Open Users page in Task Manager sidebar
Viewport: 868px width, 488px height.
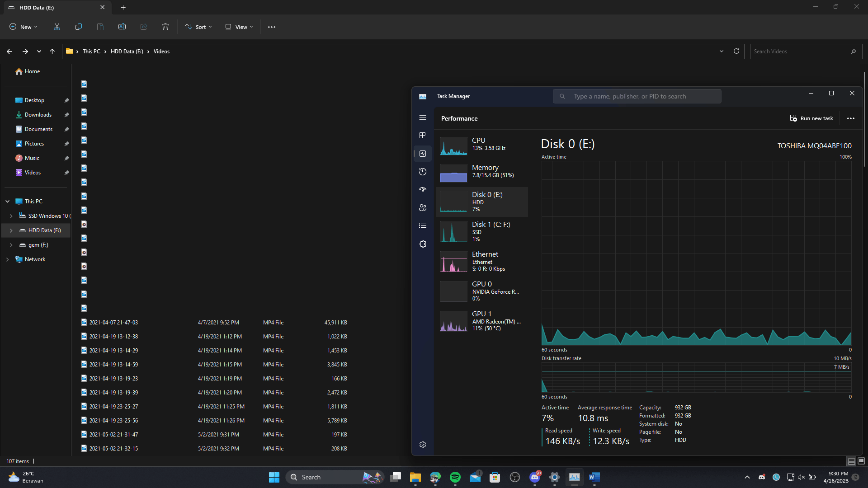pos(423,208)
